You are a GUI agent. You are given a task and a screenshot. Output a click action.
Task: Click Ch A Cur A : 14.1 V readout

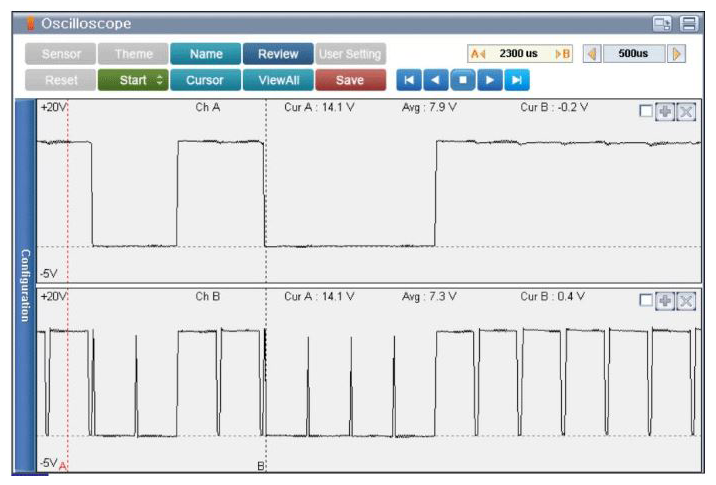click(x=319, y=107)
